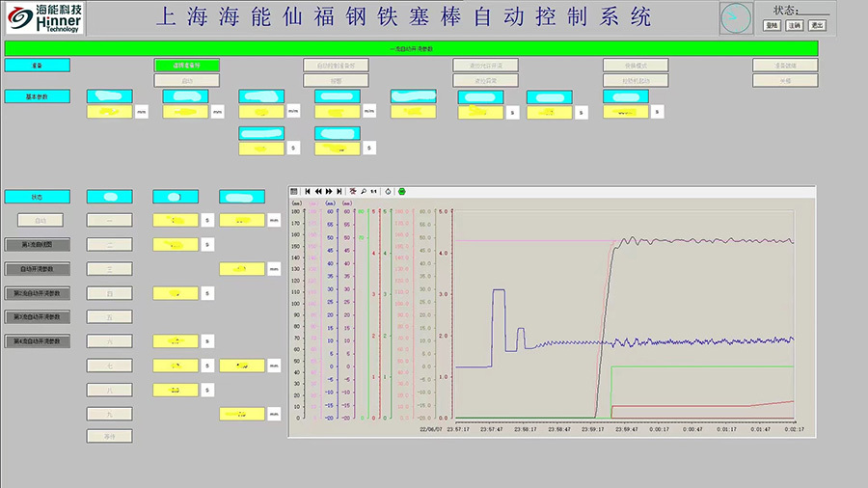Click the Hinner Technology logo
The image size is (868, 488).
[x=43, y=18]
